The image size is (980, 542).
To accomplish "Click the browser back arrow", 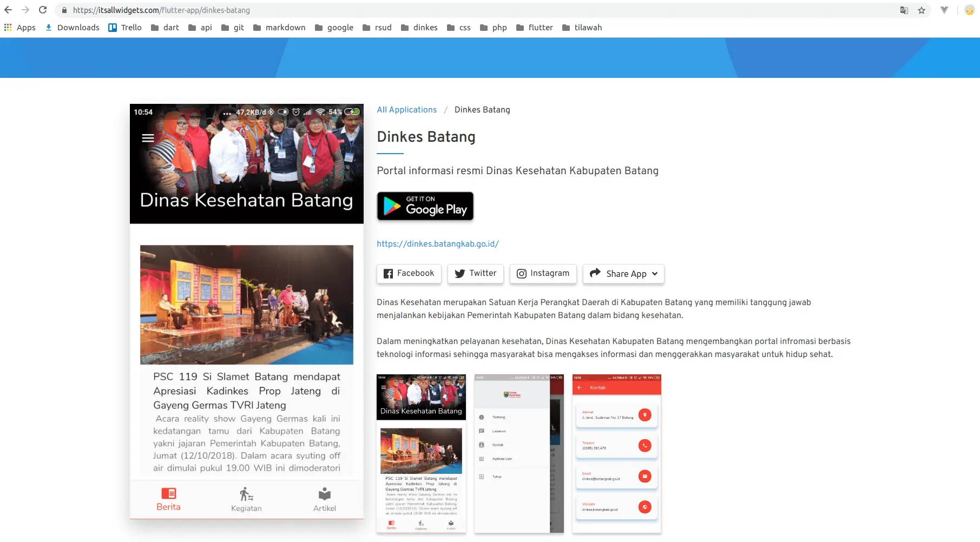I will [8, 9].
